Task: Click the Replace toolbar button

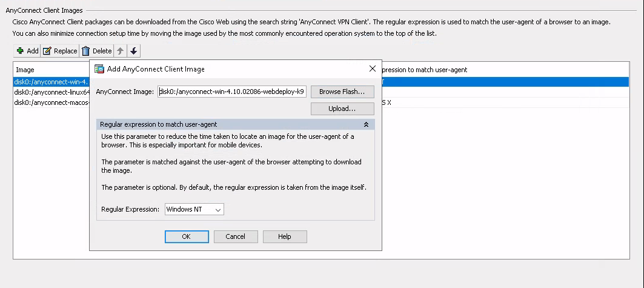Action: tap(60, 51)
